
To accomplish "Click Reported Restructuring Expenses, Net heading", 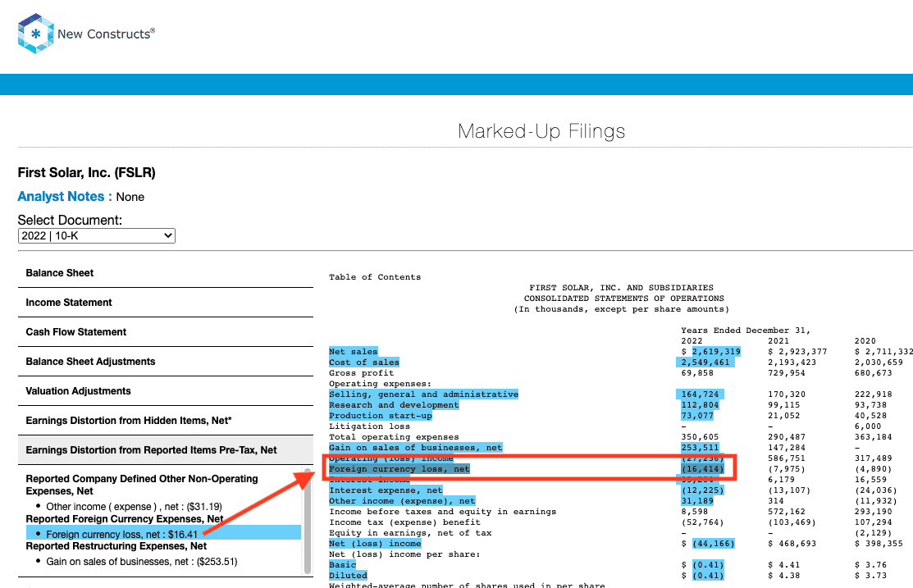I will pyautogui.click(x=116, y=546).
